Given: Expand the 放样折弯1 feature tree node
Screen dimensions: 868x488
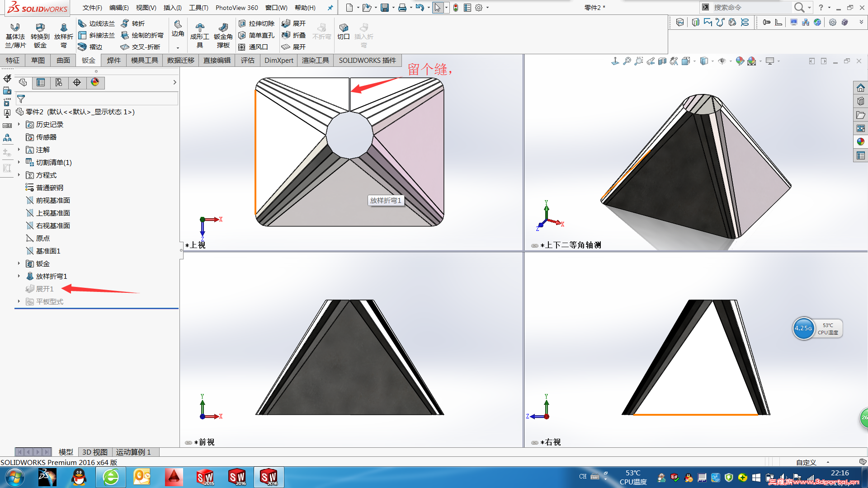Looking at the screenshot, I should 19,276.
